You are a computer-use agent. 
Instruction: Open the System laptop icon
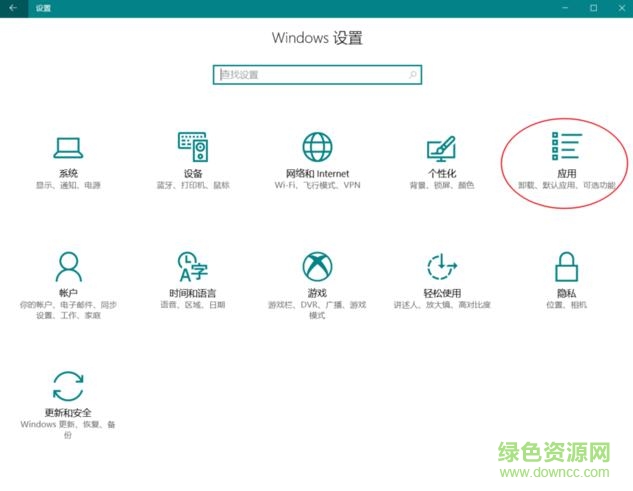click(x=68, y=148)
